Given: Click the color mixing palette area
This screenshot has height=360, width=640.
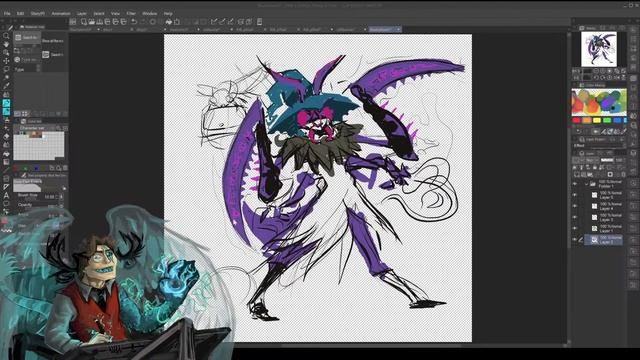Looking at the screenshot, I should pos(599,102).
